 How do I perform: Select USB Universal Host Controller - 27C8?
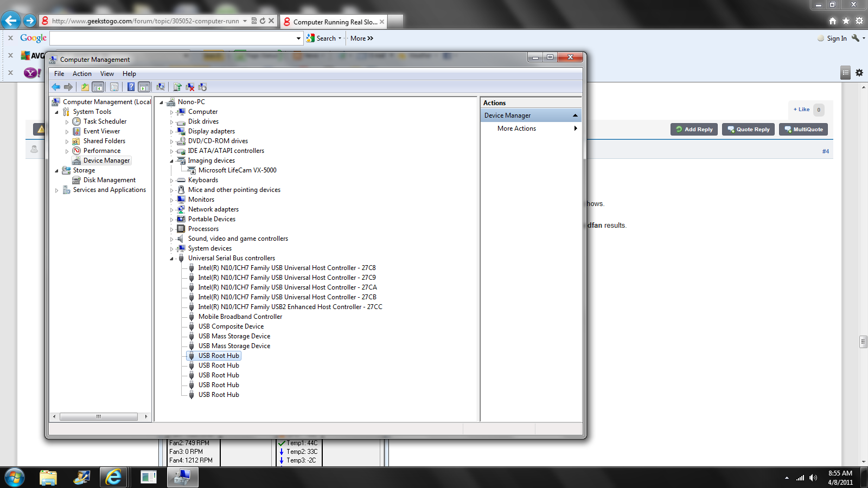(x=287, y=268)
